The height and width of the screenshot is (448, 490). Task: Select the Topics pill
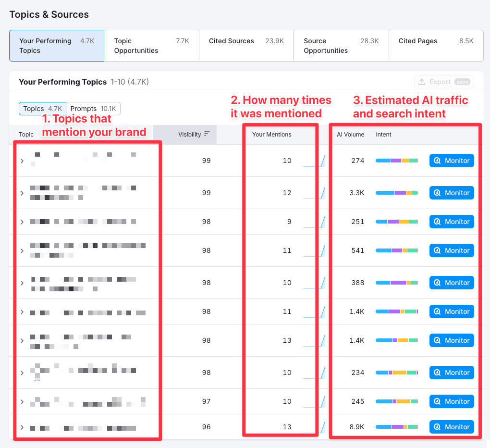(x=42, y=109)
